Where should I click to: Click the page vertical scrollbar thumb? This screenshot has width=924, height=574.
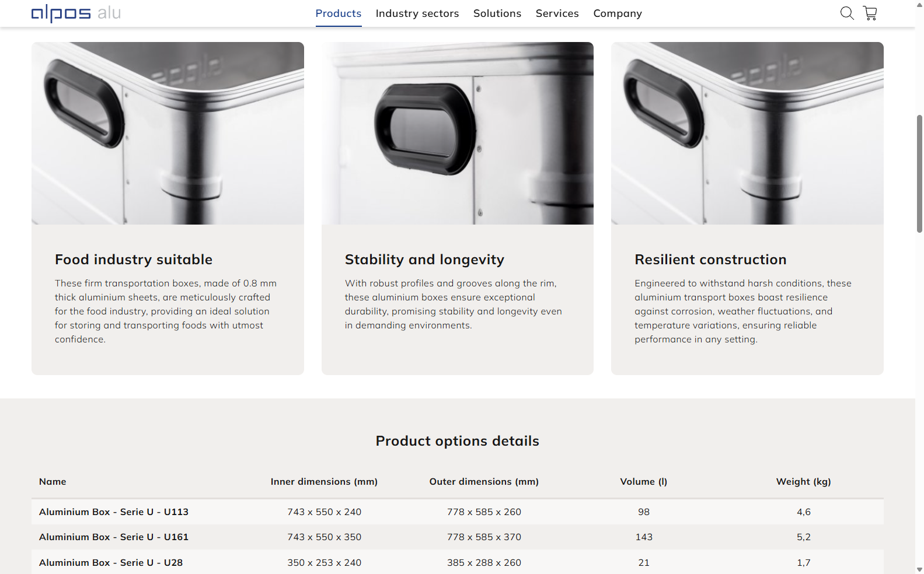pos(919,174)
